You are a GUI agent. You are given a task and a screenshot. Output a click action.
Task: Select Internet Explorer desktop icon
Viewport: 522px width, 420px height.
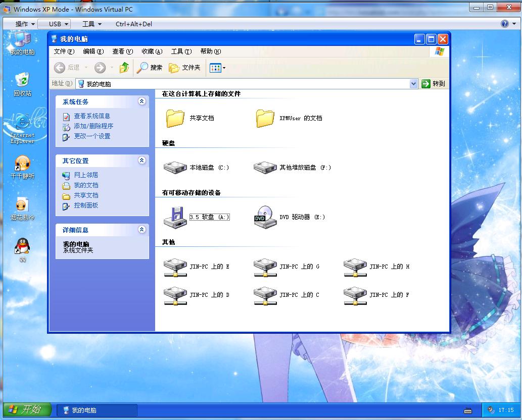(x=22, y=128)
